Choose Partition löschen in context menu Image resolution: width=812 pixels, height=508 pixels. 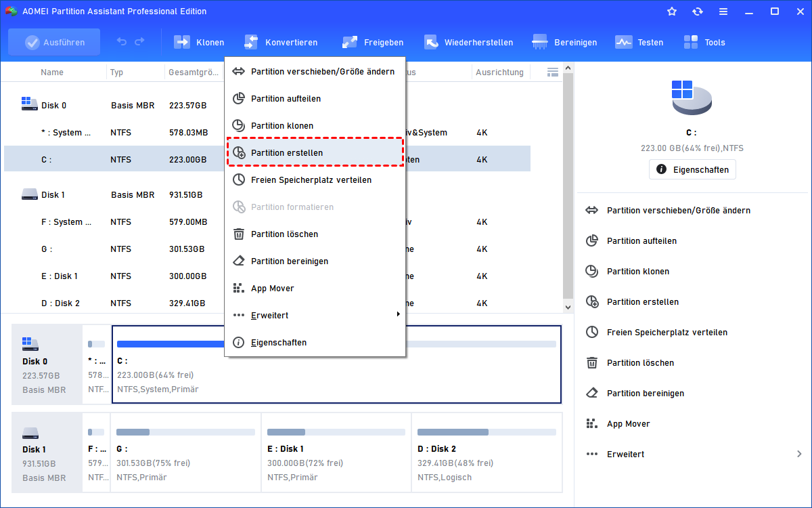click(315, 234)
